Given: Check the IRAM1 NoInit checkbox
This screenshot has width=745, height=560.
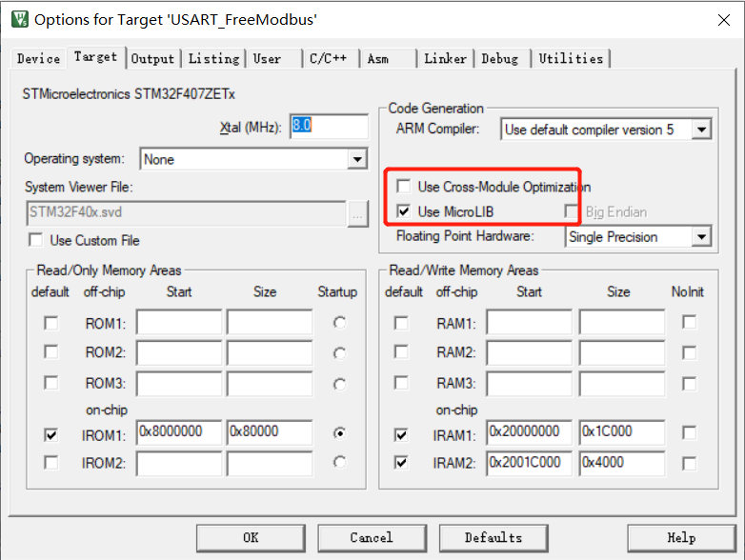Looking at the screenshot, I should tap(690, 432).
